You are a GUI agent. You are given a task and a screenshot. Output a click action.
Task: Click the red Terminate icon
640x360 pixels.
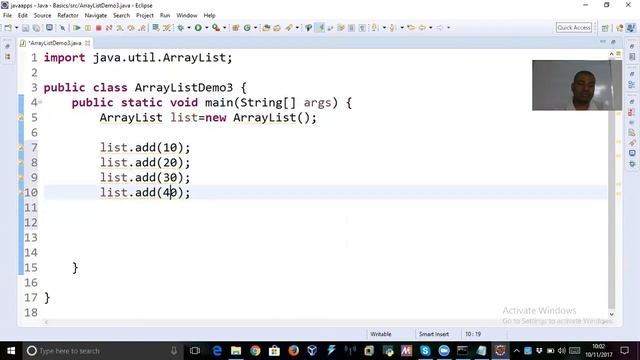pyautogui.click(x=98, y=28)
